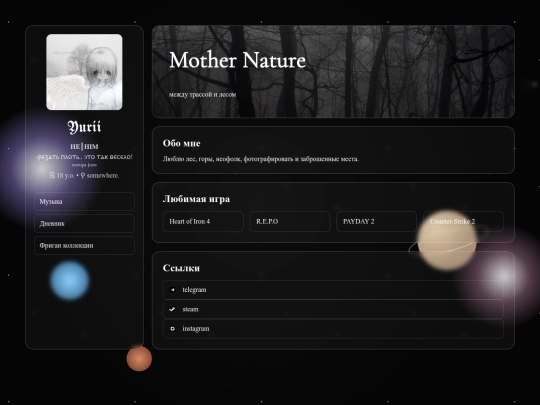Open the Дневник sidebar item
This screenshot has height=405, width=540.
84,224
